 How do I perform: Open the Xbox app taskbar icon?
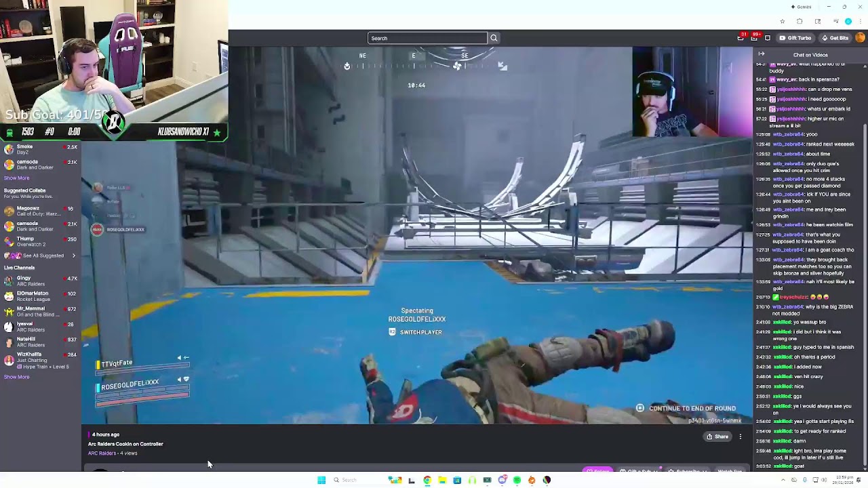tap(487, 480)
